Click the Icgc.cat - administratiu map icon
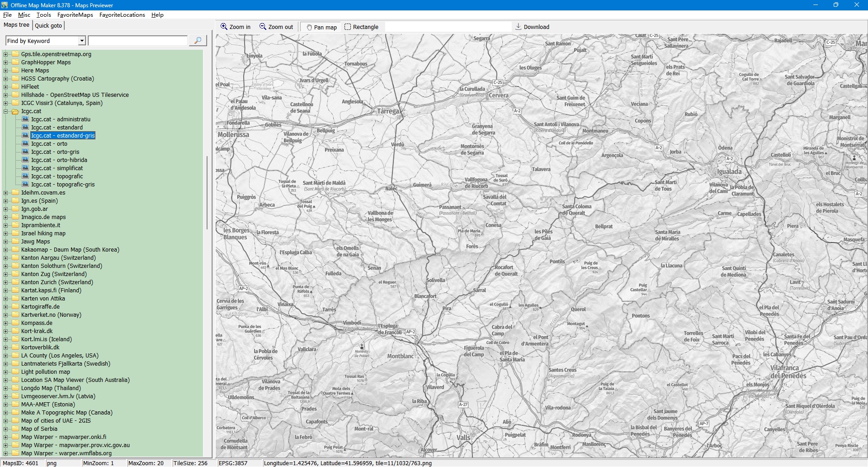 tap(25, 119)
